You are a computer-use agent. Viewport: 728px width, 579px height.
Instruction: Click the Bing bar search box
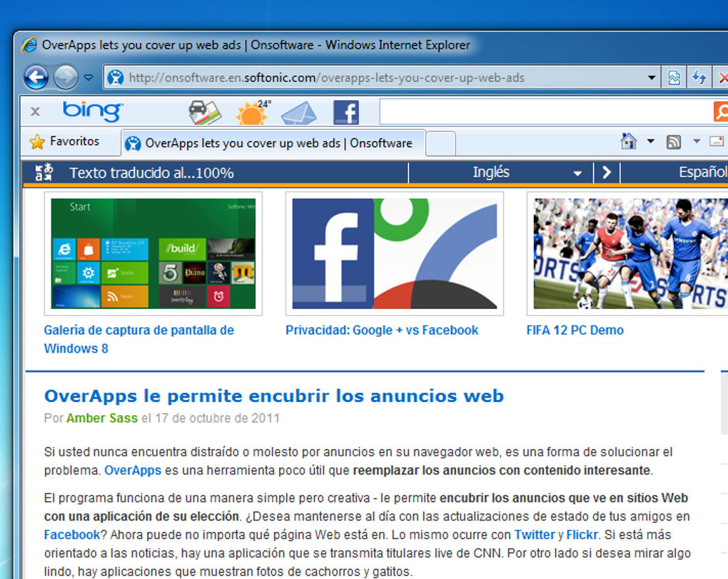(547, 111)
